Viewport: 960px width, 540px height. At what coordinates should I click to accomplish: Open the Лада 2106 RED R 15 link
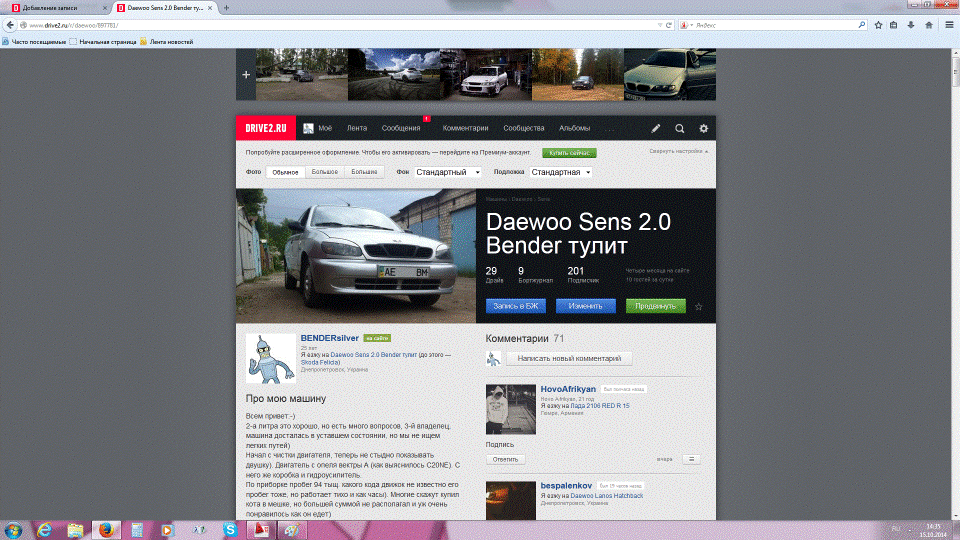[x=600, y=406]
